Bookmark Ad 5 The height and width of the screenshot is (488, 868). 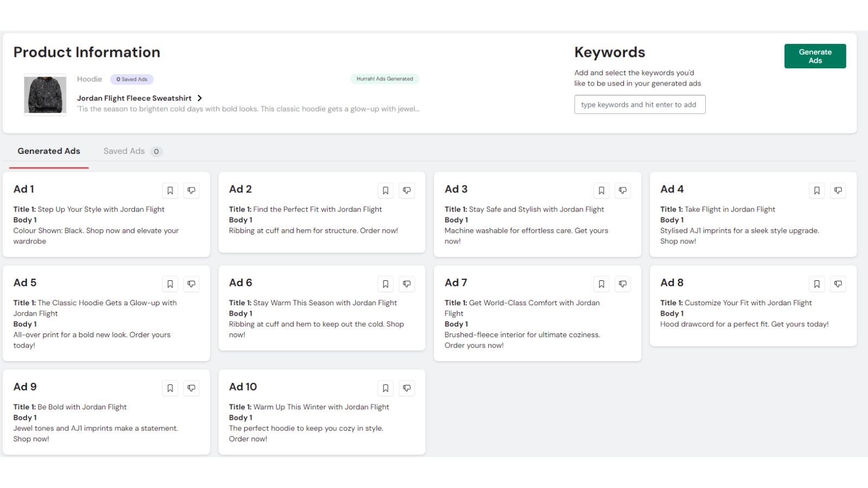pyautogui.click(x=170, y=284)
